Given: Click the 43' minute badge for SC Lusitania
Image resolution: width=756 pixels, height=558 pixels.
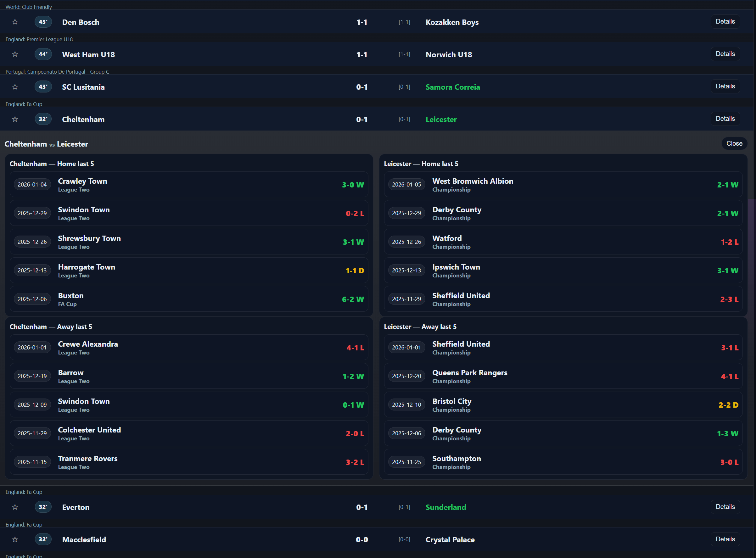Looking at the screenshot, I should coord(43,87).
